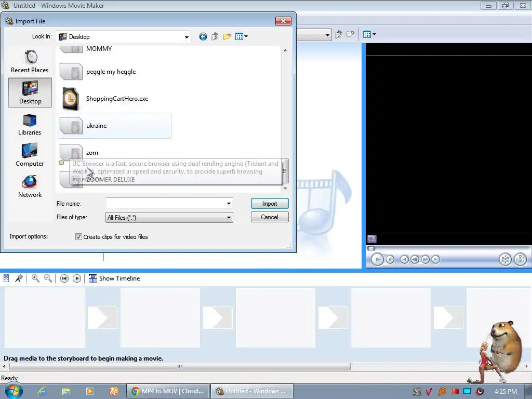The image size is (532, 399).
Task: Stop the preview monitor playback
Action: click(390, 260)
